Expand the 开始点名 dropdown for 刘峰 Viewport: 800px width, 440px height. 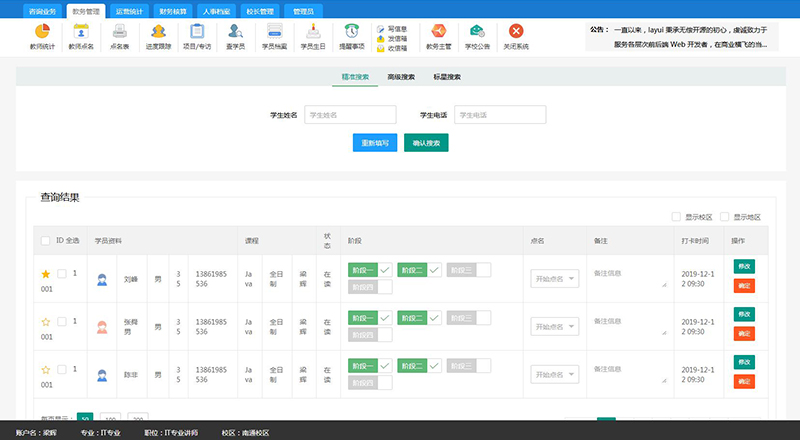(555, 279)
